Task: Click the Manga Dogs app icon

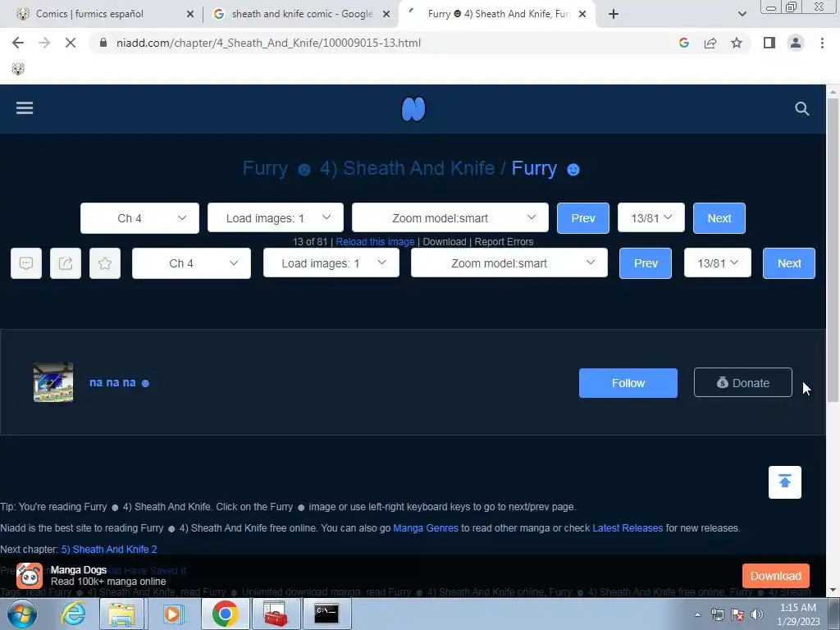Action: pyautogui.click(x=30, y=576)
